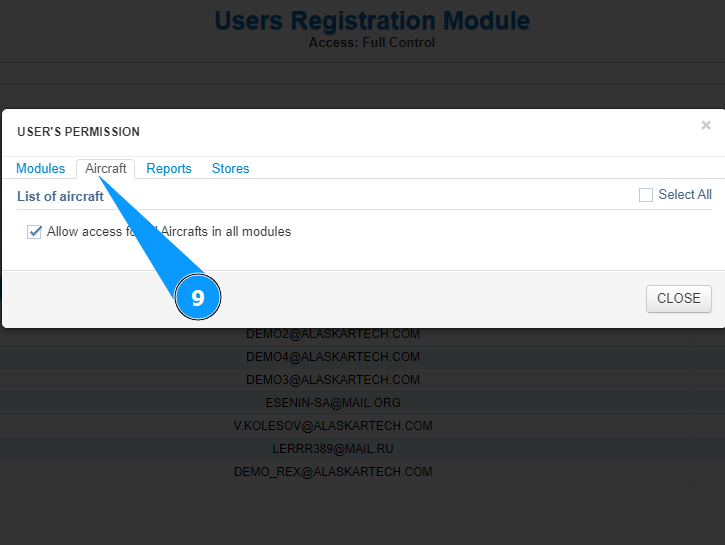This screenshot has height=545, width=725.
Task: Click the User's Permission dialog title
Action: pos(79,132)
